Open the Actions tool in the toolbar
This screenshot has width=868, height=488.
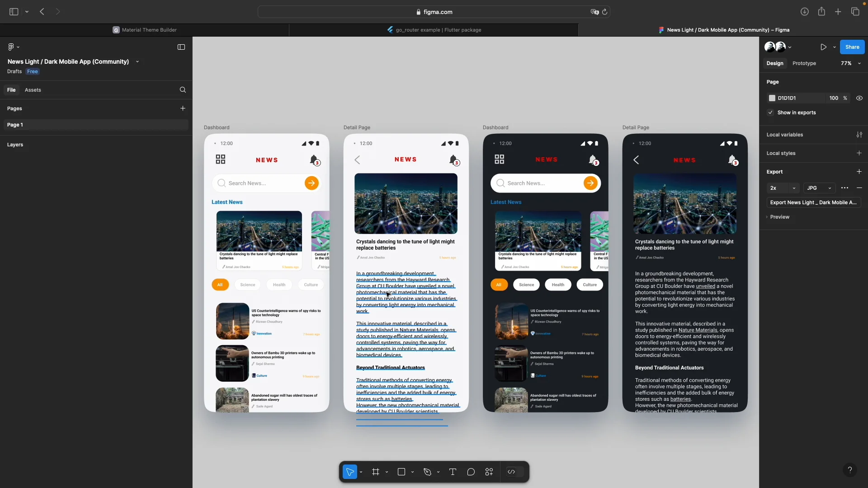click(x=489, y=472)
